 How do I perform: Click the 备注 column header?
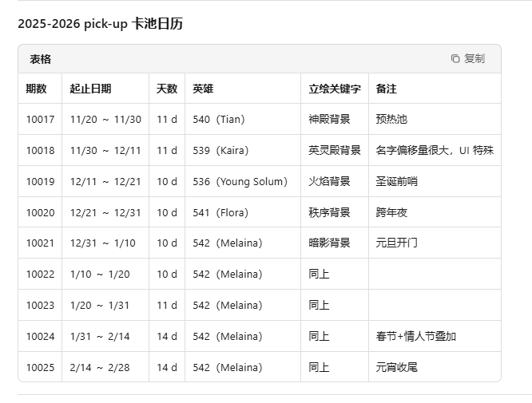tap(387, 89)
